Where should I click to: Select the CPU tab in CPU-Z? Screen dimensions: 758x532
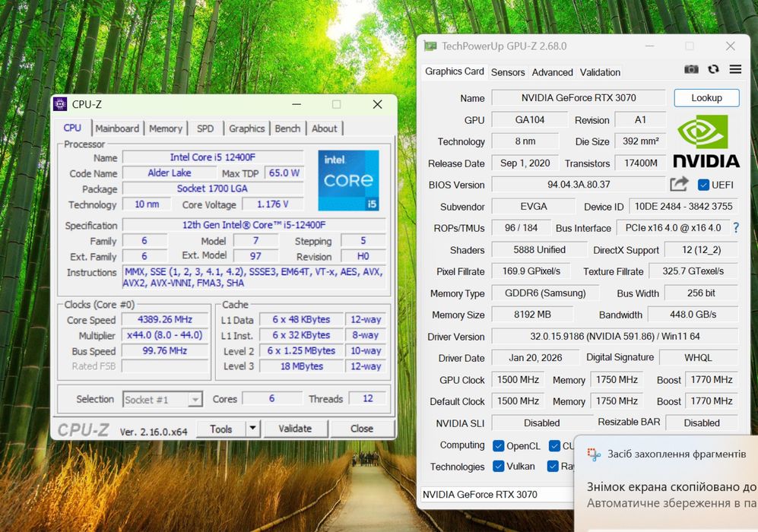click(72, 128)
